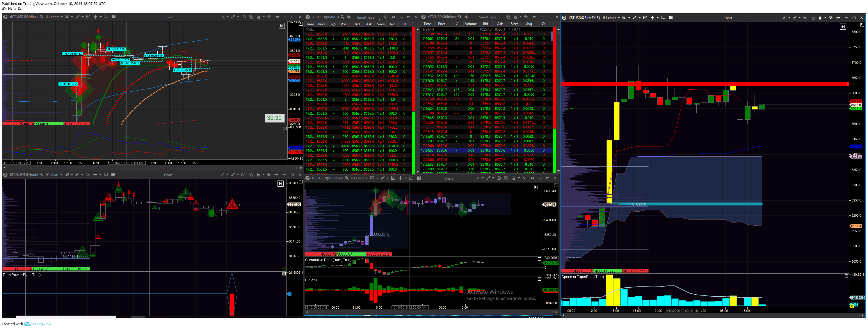Search symbol in the XBTUSD@BitMEX chart window
This screenshot has width=868, height=329.
599,18
